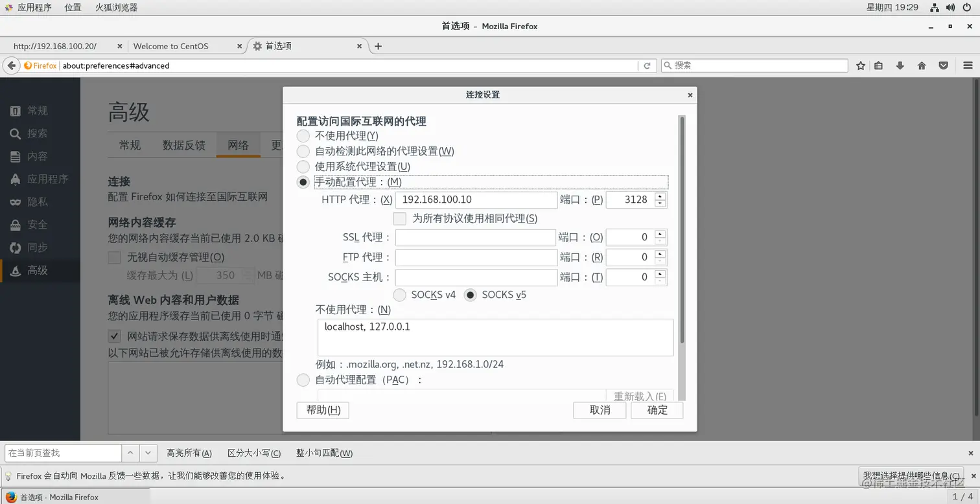Open 安全 in preferences sidebar
This screenshot has width=980, height=504.
(40, 225)
